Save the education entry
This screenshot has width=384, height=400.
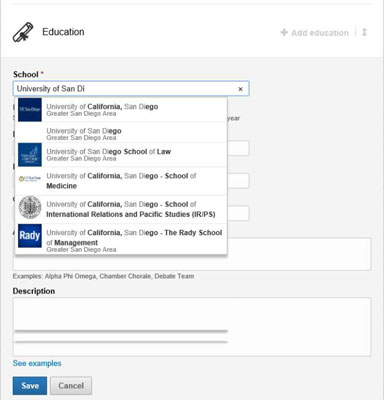click(30, 386)
